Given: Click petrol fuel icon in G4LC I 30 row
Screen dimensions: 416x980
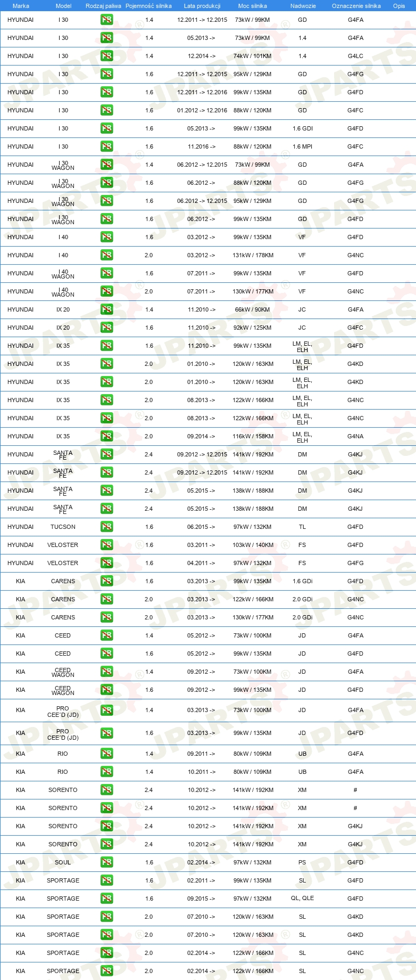Looking at the screenshot, I should click(106, 56).
